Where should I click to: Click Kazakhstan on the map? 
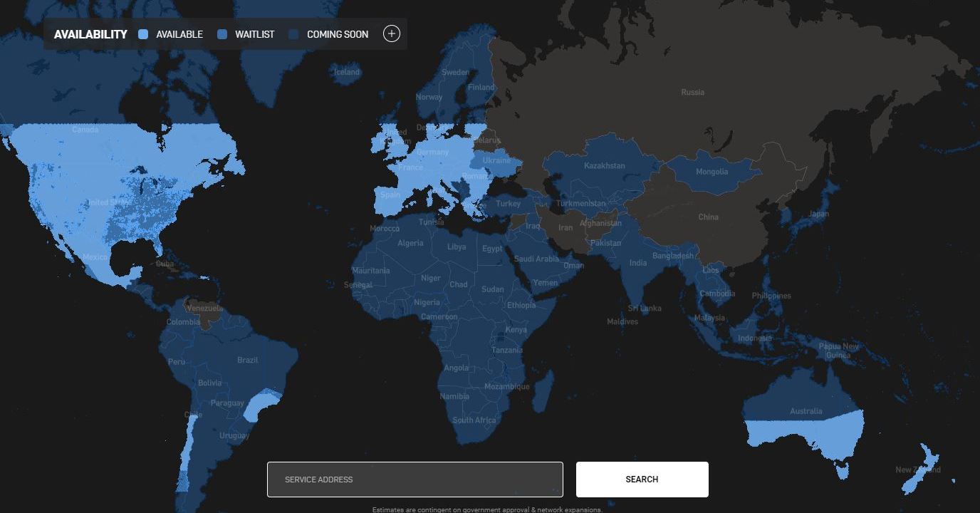point(604,165)
